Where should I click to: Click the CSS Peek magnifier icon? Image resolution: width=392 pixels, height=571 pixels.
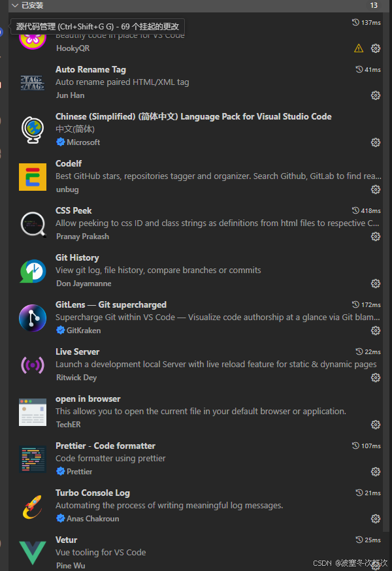click(x=33, y=224)
